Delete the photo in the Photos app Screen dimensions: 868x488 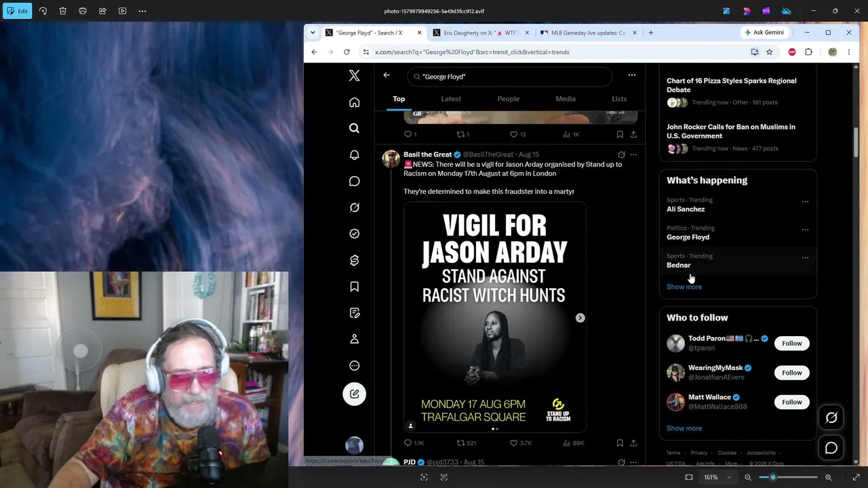62,11
